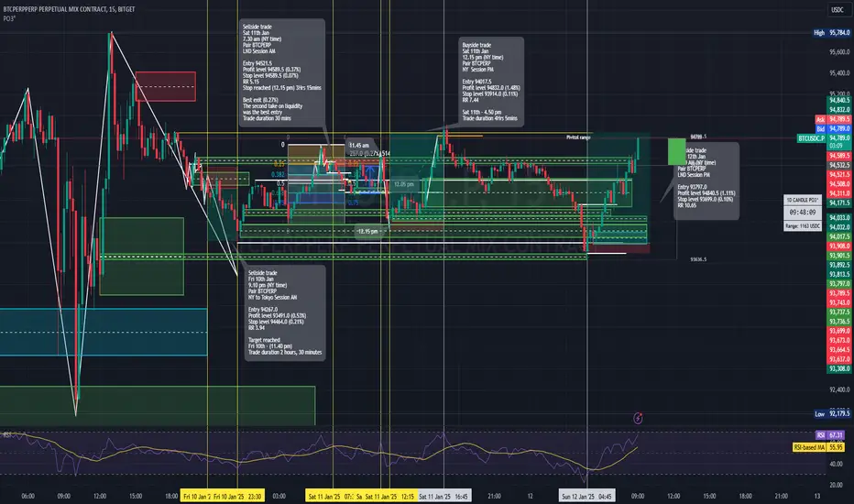Click the Fri 10 Jan '25 23:30 date marker

pyautogui.click(x=237, y=497)
